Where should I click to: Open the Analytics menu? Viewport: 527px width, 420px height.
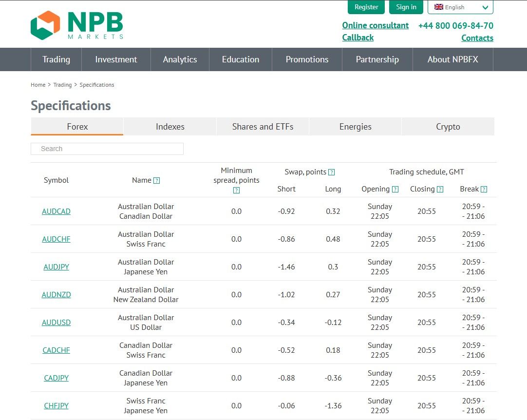tap(180, 59)
